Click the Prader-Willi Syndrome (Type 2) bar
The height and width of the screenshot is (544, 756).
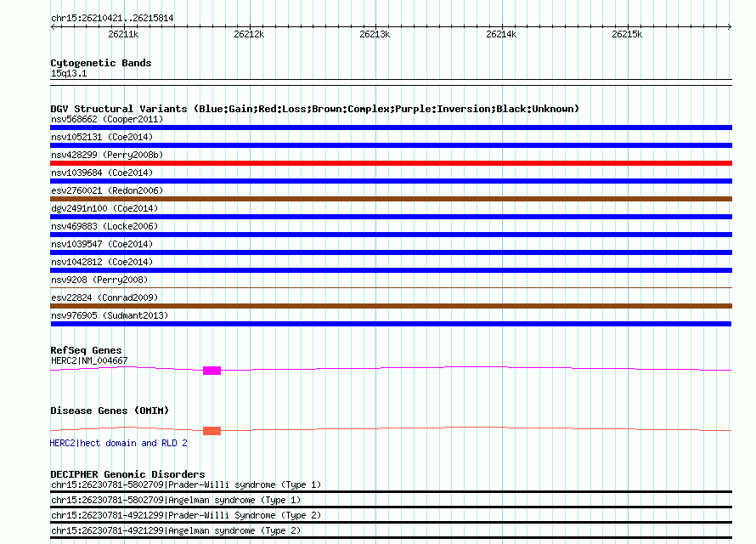(391, 522)
